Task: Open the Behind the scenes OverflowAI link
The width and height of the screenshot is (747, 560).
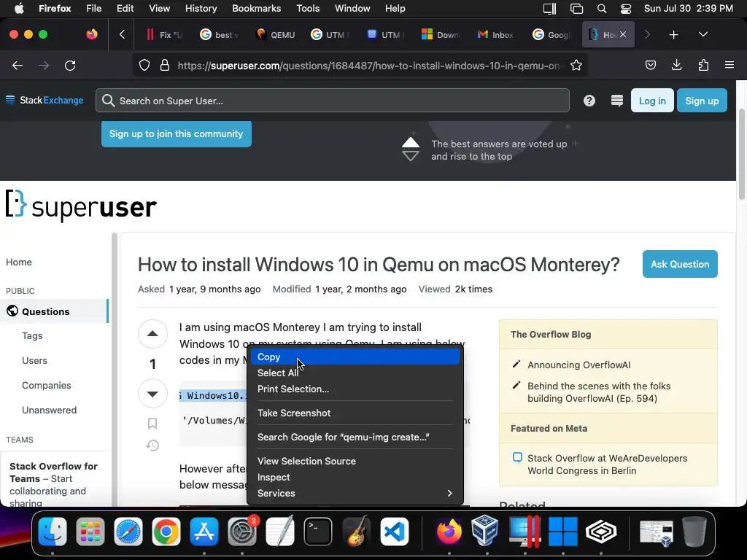Action: click(x=599, y=392)
